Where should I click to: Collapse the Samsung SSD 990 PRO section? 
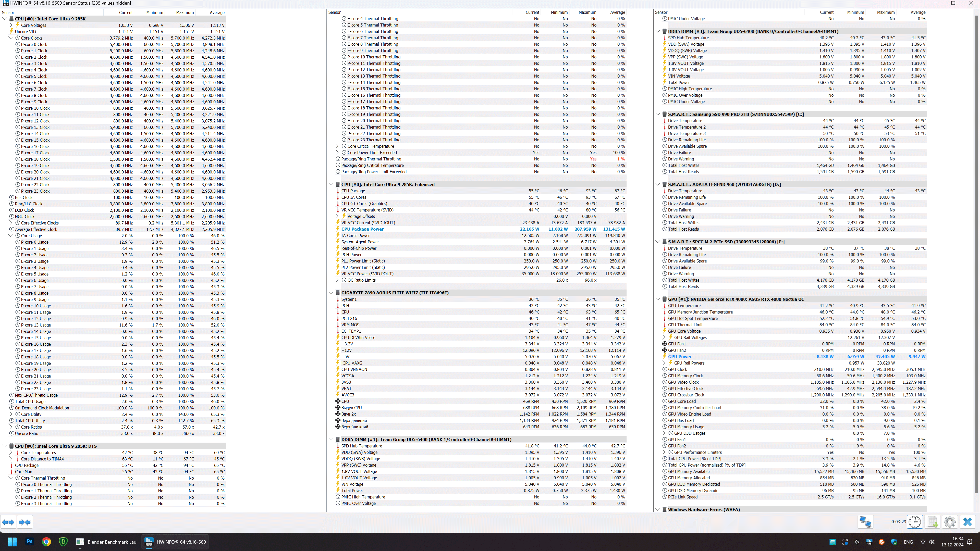[658, 114]
